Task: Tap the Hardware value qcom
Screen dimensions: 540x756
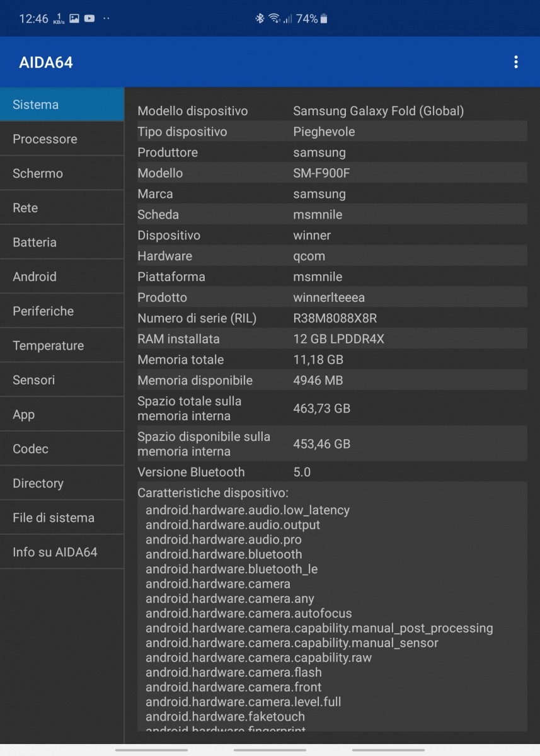Action: coord(309,256)
